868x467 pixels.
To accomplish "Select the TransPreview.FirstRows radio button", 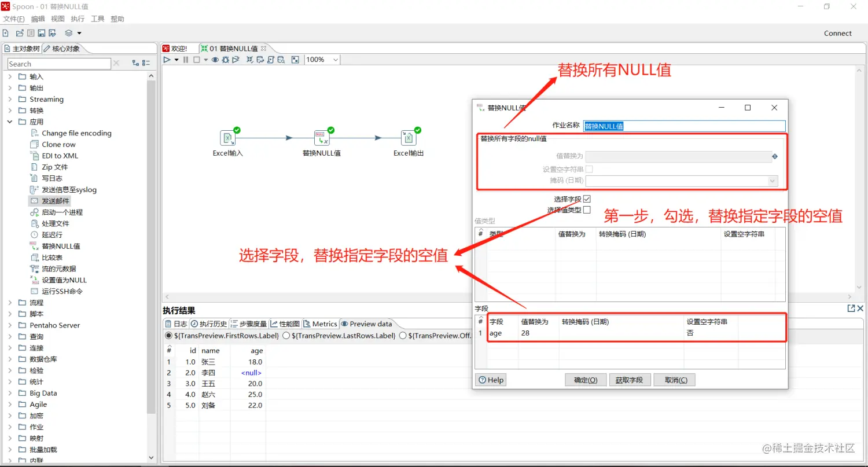I will coord(168,335).
